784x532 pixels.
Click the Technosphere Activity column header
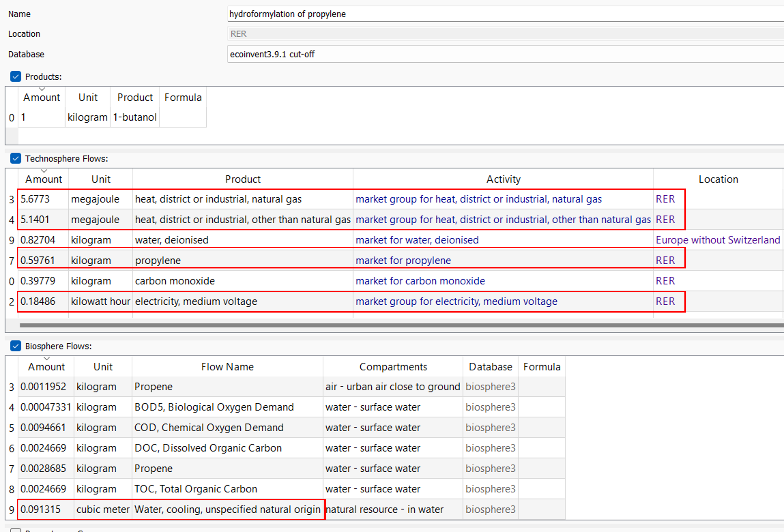(x=503, y=179)
